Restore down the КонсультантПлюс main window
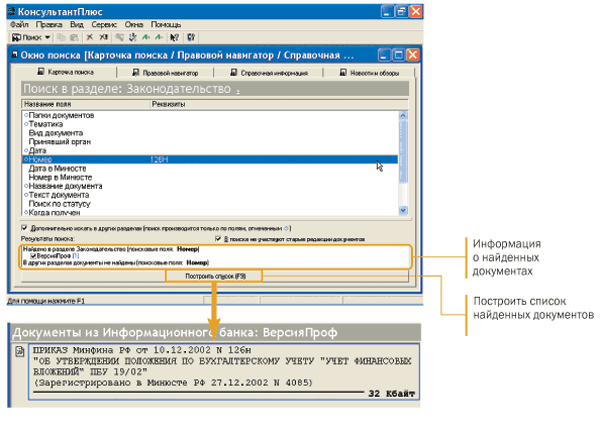600x436 pixels. [401, 11]
